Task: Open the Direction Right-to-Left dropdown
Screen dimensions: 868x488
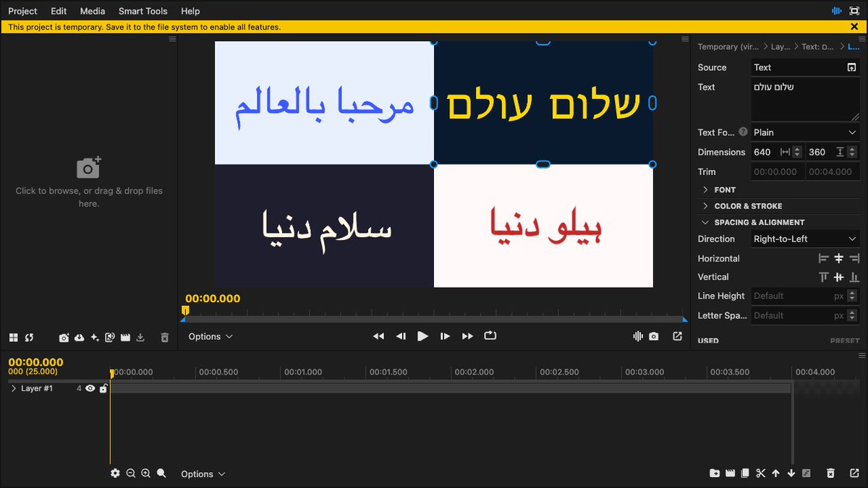Action: click(805, 239)
